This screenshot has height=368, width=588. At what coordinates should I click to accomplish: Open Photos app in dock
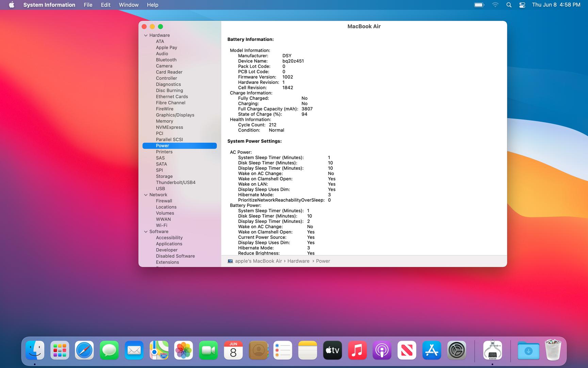click(184, 350)
